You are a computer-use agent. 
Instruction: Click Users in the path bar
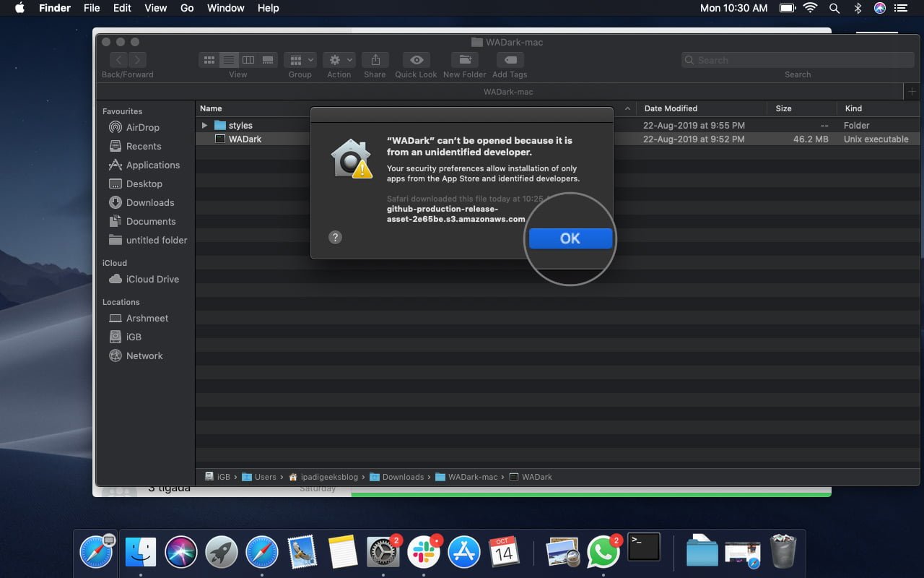click(x=259, y=477)
